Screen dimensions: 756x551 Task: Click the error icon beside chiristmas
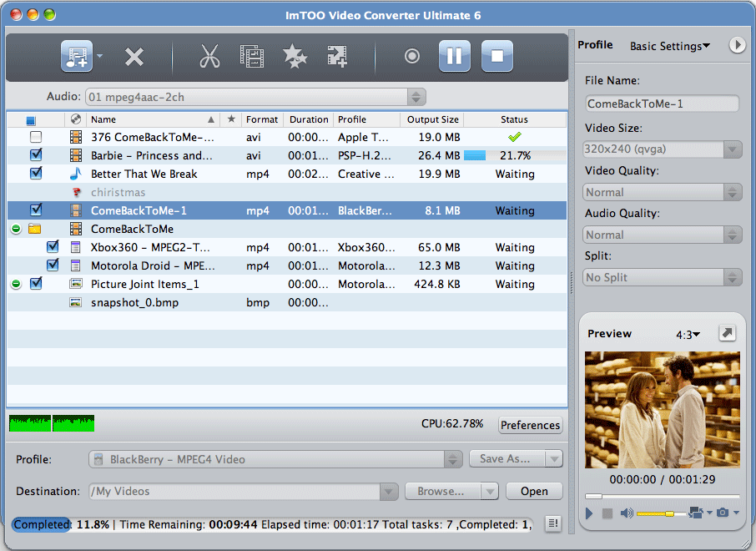(x=76, y=192)
